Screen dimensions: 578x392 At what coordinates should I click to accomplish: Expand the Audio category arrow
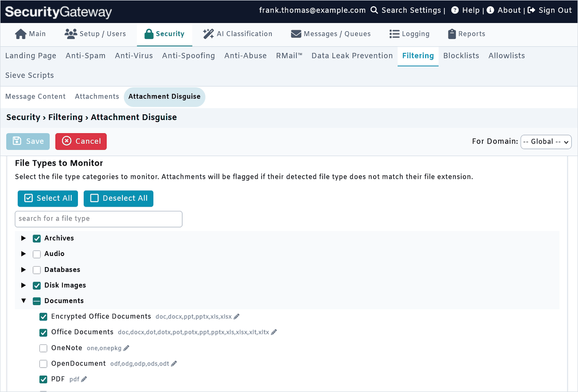23,254
